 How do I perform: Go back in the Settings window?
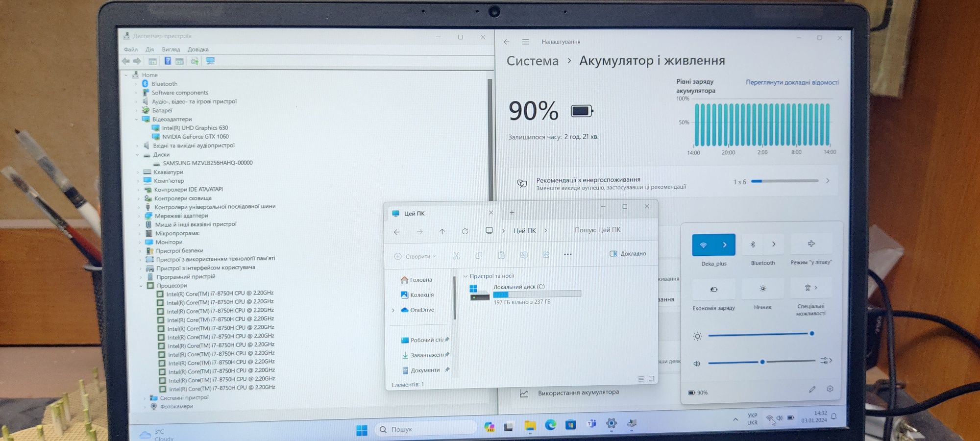click(x=507, y=42)
